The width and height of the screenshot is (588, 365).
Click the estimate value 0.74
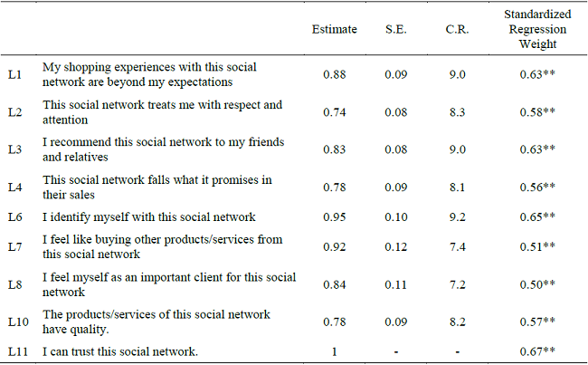336,111
